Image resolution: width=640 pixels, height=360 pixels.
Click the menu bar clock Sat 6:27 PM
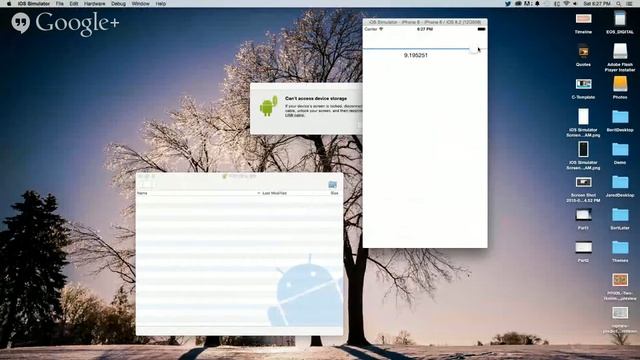pos(597,3)
